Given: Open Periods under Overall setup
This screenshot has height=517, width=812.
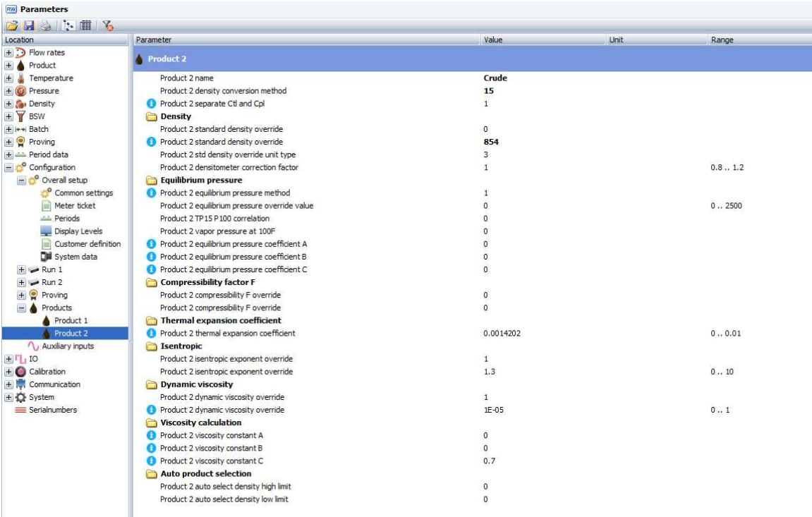Looking at the screenshot, I should [x=67, y=219].
